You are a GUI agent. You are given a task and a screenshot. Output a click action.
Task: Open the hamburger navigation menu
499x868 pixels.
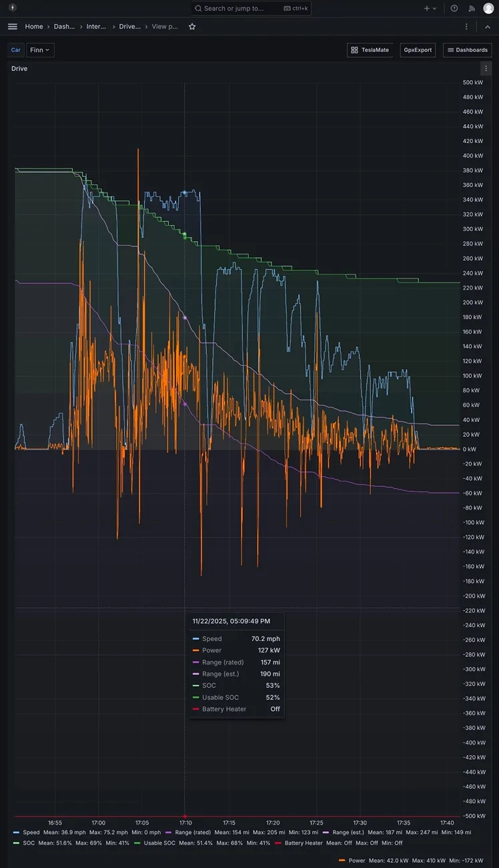coord(13,27)
